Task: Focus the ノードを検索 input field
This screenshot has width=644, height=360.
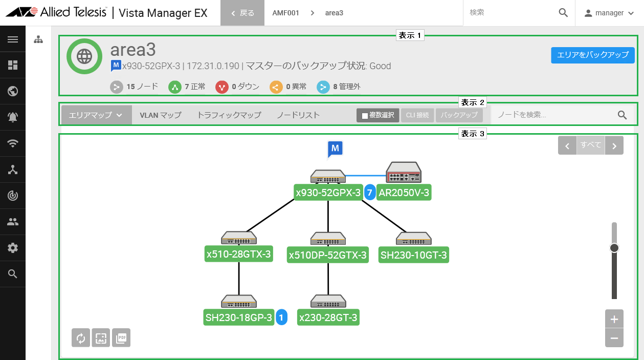Action: [x=554, y=115]
